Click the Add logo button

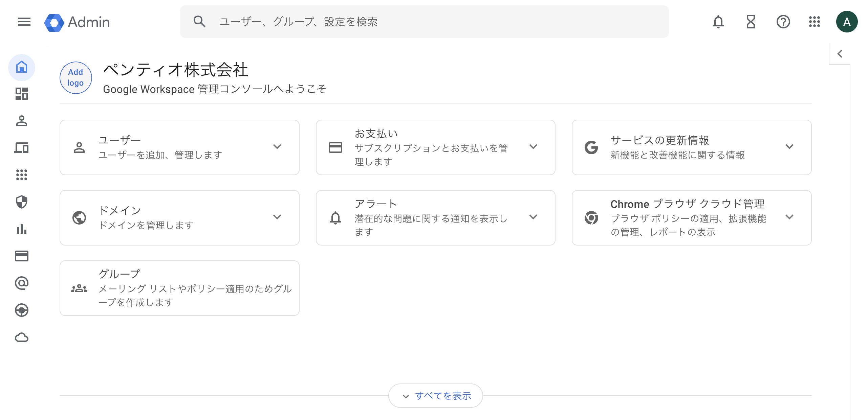(75, 77)
